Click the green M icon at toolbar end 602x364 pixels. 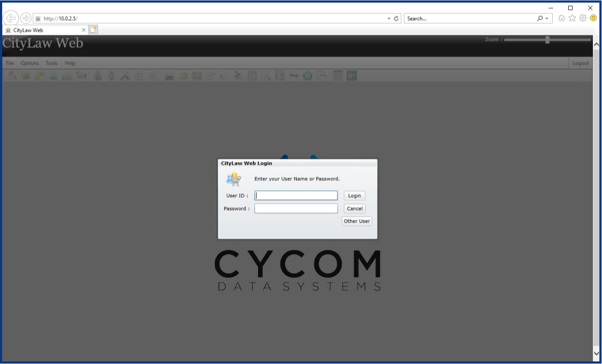(x=351, y=75)
